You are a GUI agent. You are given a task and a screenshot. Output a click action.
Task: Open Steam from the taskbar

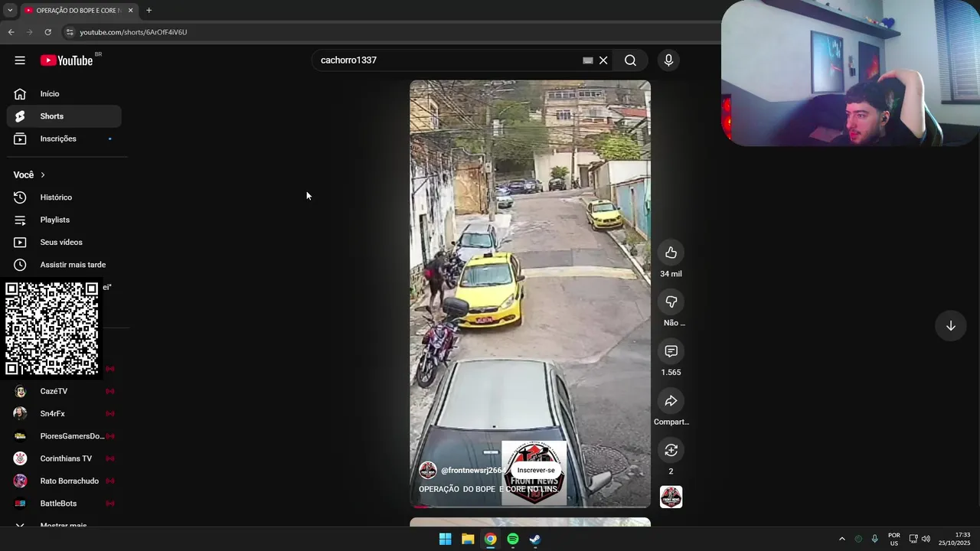pos(535,539)
